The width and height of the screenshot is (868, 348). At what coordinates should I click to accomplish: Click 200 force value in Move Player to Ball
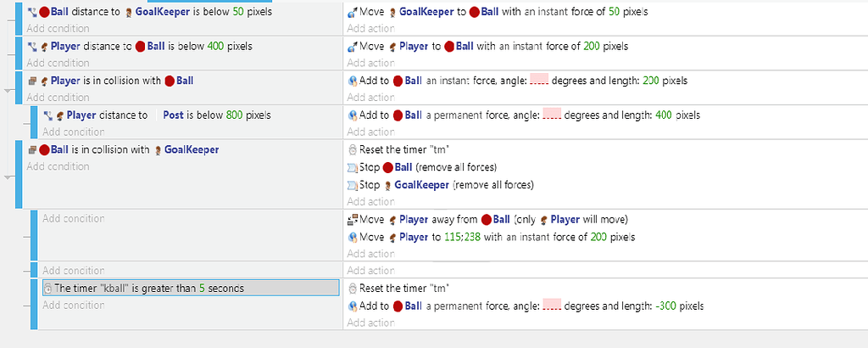(x=591, y=47)
